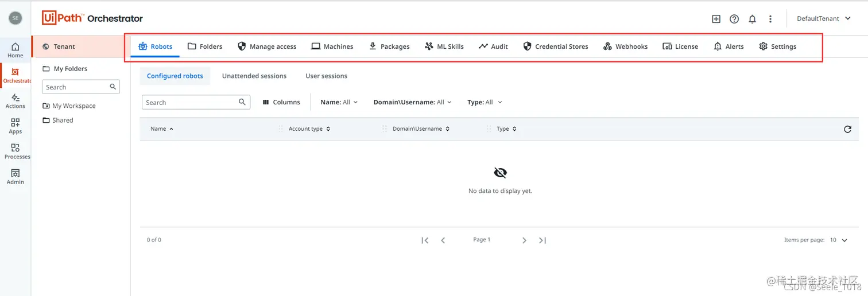Open Orchestrator in the left sidebar

pyautogui.click(x=17, y=76)
